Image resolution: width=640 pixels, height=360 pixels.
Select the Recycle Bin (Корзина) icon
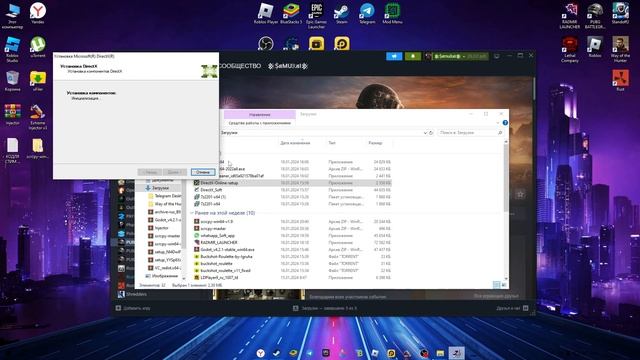(12, 80)
